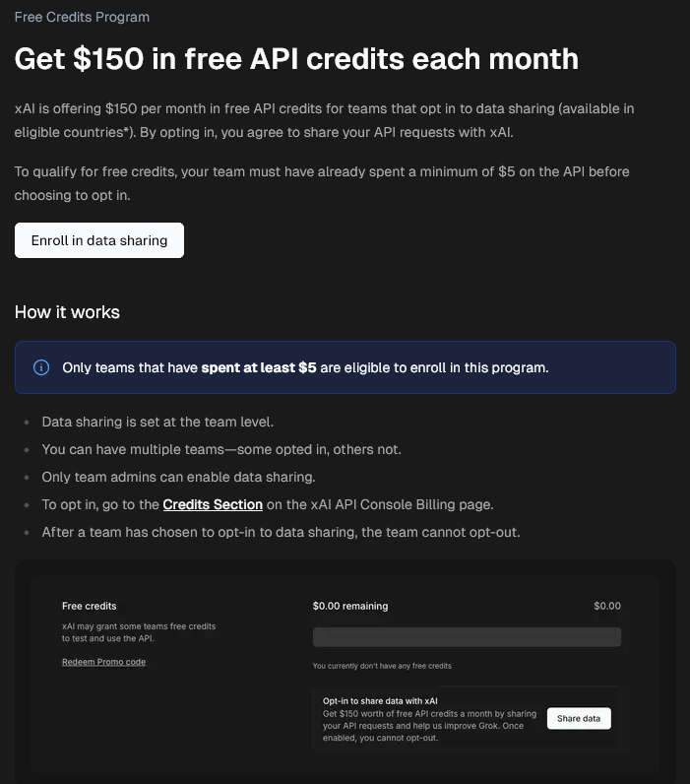Click the bullet about having multiple teams
690x784 pixels.
(221, 449)
